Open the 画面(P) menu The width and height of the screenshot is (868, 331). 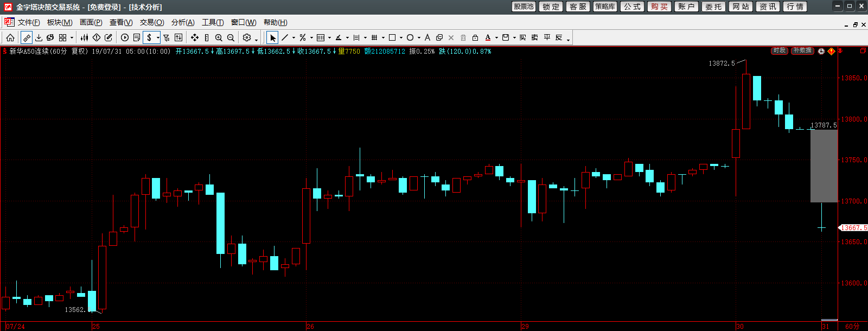91,22
